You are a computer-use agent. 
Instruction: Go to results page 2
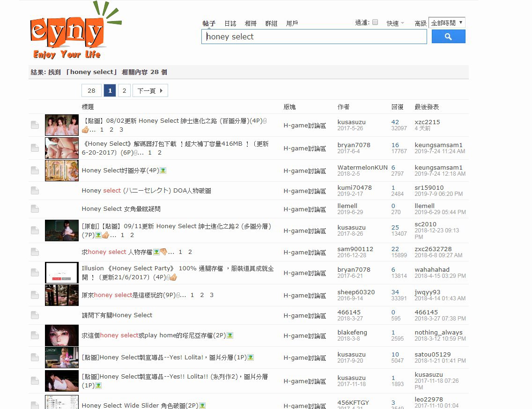pyautogui.click(x=124, y=90)
